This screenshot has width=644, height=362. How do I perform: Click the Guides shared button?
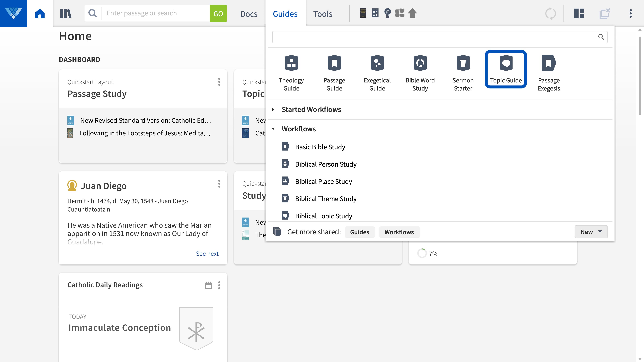click(360, 232)
